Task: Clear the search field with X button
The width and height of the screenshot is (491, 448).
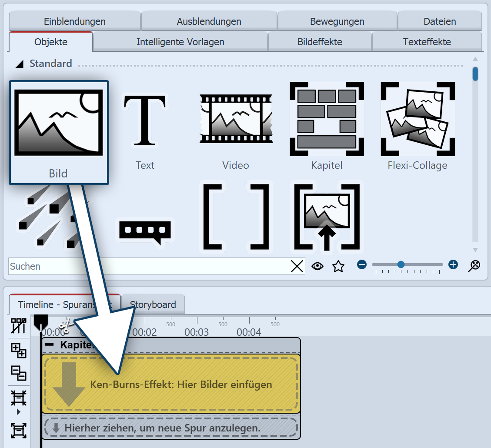Action: point(297,266)
